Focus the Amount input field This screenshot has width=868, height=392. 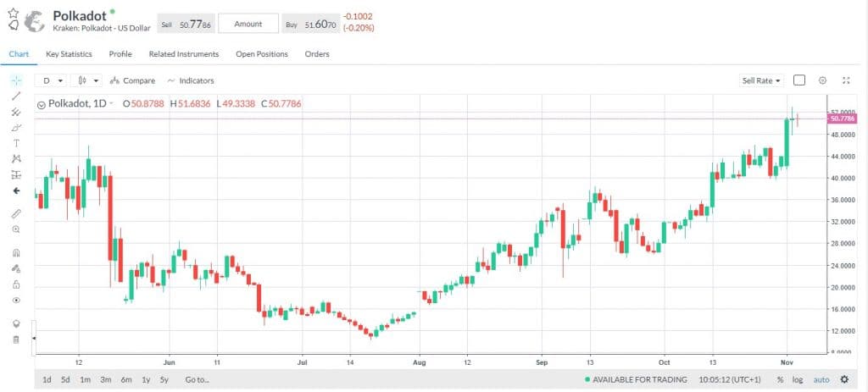[248, 24]
